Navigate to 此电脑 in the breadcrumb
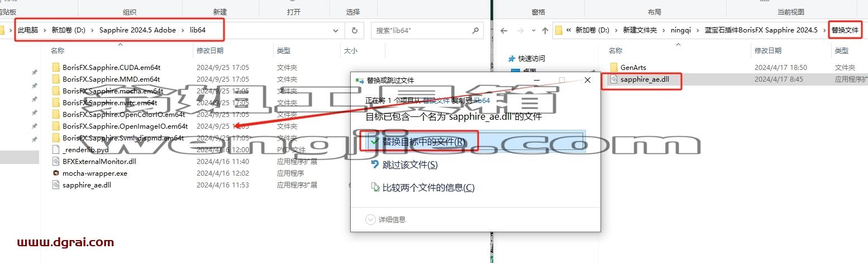Viewport: 868px width, 263px height. [28, 30]
